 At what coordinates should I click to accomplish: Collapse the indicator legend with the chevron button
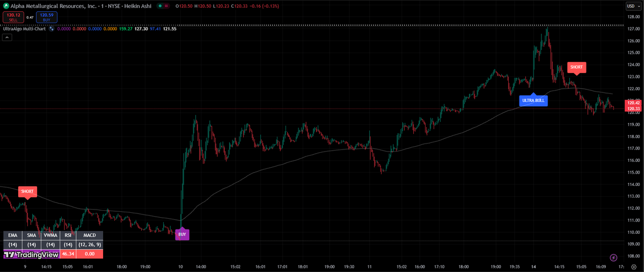7,38
